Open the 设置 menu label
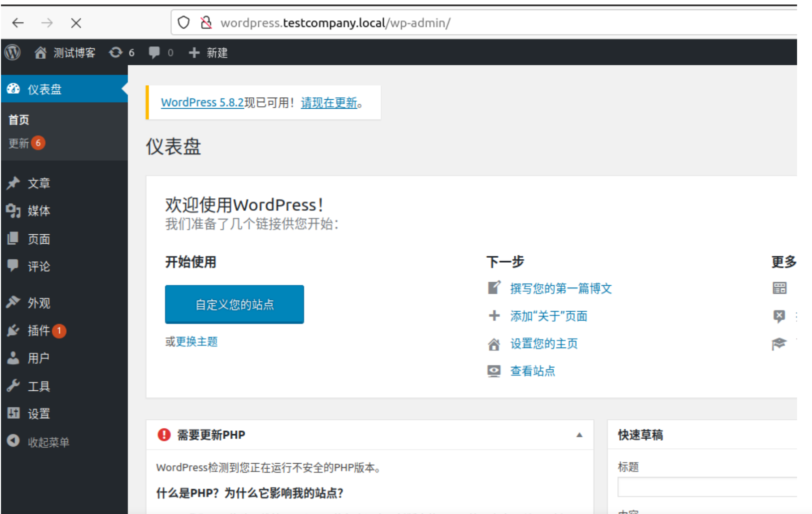 39,414
